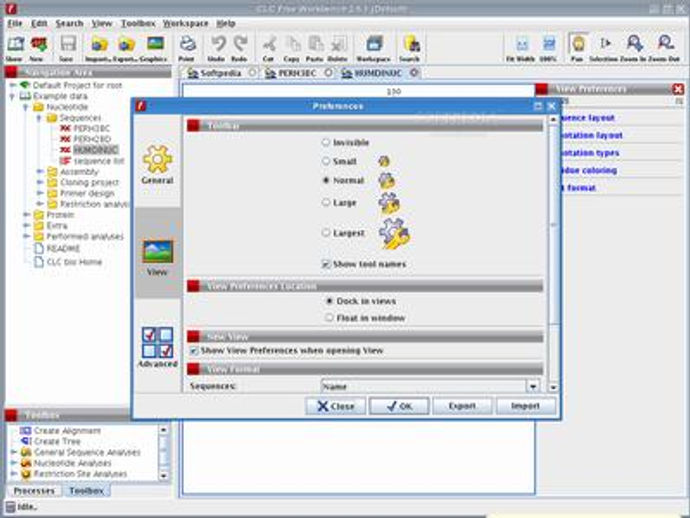The image size is (690, 518).
Task: Click the Print toolbar icon
Action: 187,48
